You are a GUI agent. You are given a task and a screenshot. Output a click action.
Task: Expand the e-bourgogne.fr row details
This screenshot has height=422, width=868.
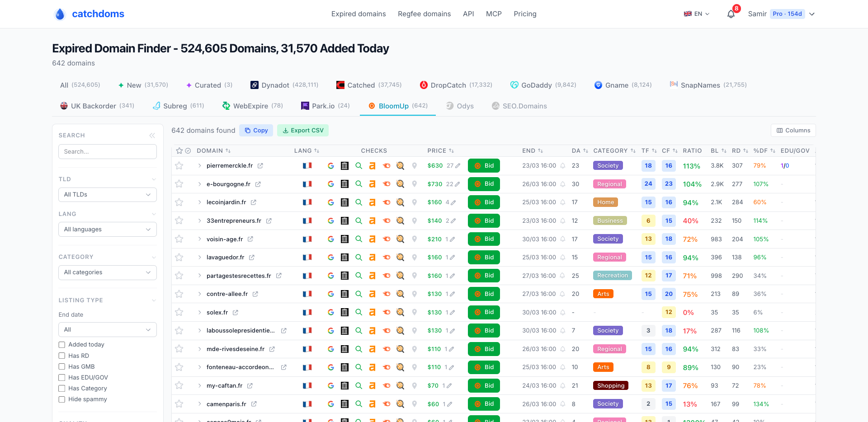coord(199,184)
